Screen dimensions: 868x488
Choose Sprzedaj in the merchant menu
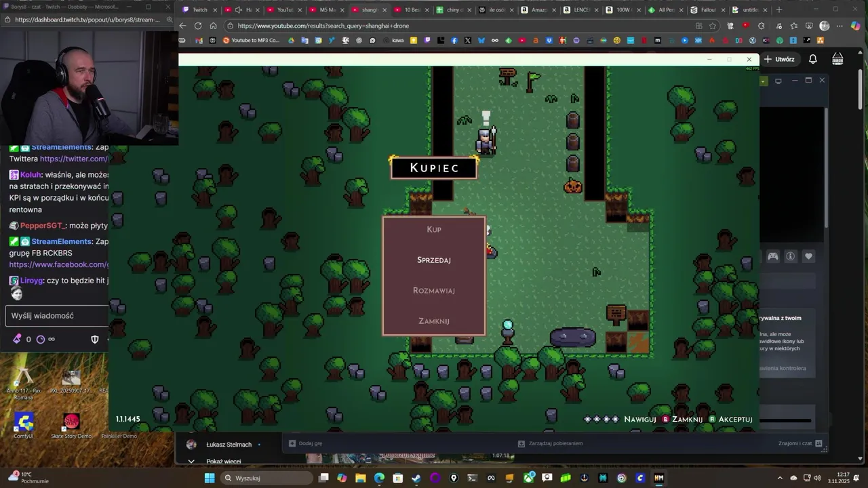coord(434,260)
